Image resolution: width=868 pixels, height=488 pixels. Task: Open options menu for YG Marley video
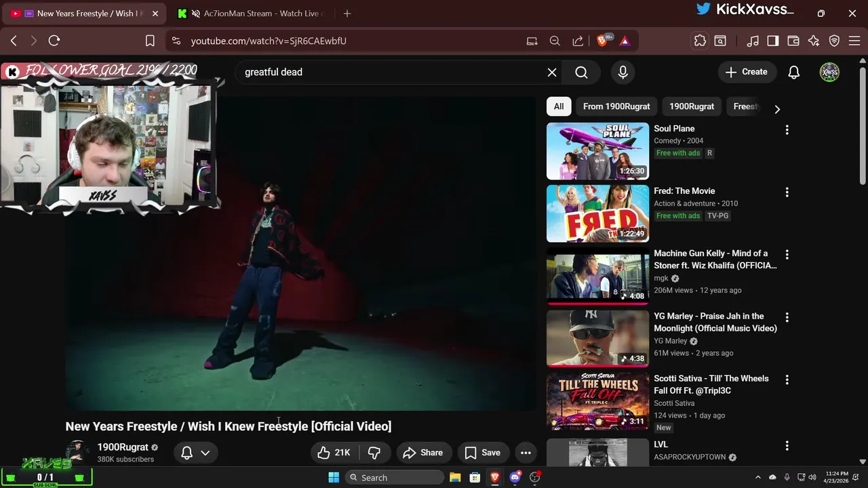point(787,317)
